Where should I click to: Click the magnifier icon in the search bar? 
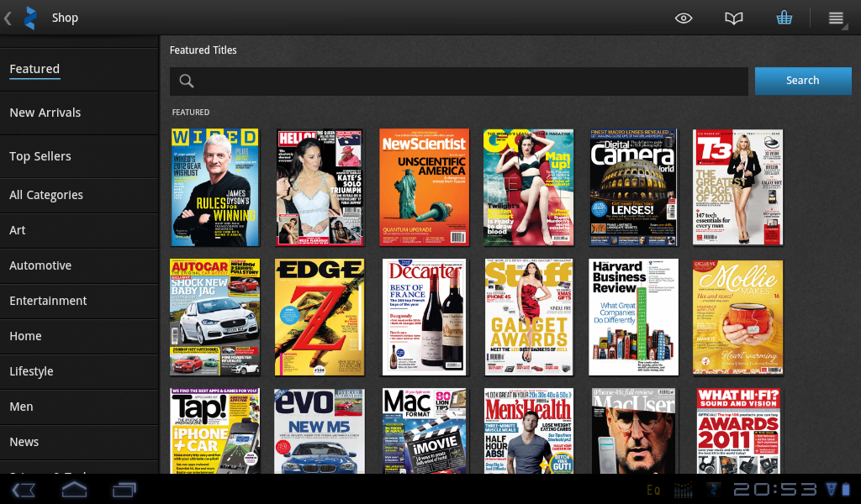pyautogui.click(x=187, y=81)
